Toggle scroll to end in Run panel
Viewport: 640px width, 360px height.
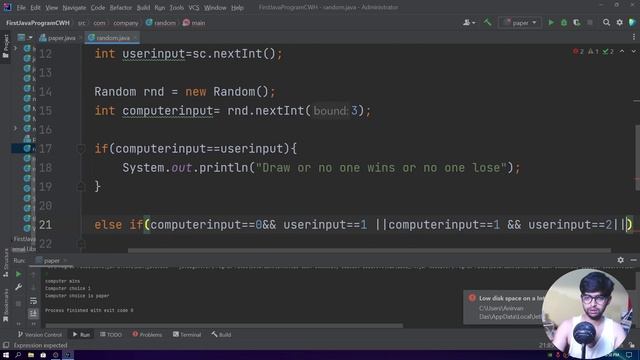tap(33, 313)
